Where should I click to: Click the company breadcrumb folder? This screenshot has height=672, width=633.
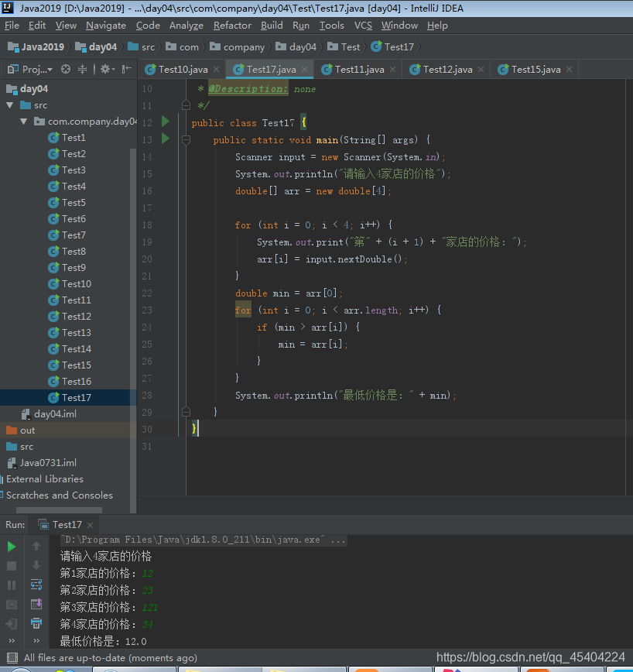tap(237, 46)
